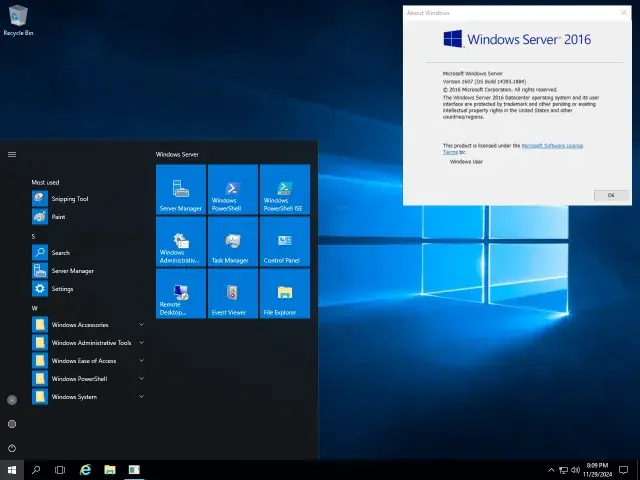Expand the Windows Administrative Tools folder
640x480 pixels.
(x=88, y=342)
